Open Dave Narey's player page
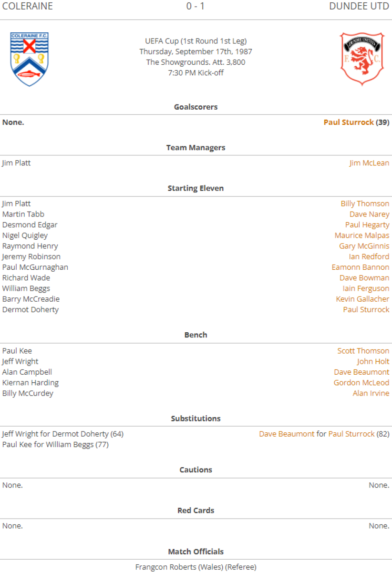Screen dimensions: 392x572 [x=369, y=214]
